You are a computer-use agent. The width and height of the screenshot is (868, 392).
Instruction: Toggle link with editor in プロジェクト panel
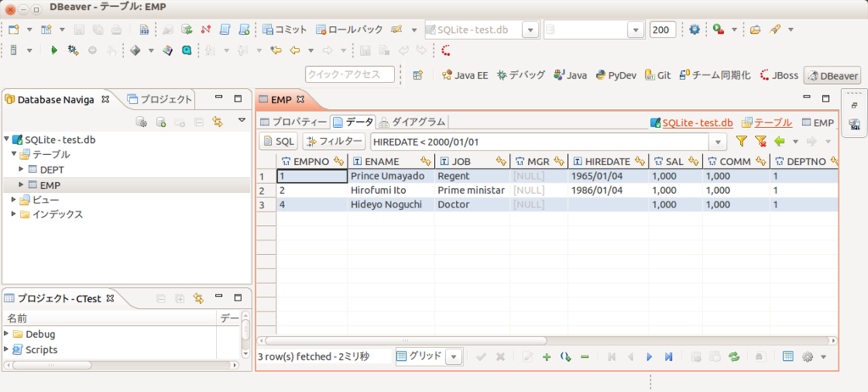pos(198,299)
